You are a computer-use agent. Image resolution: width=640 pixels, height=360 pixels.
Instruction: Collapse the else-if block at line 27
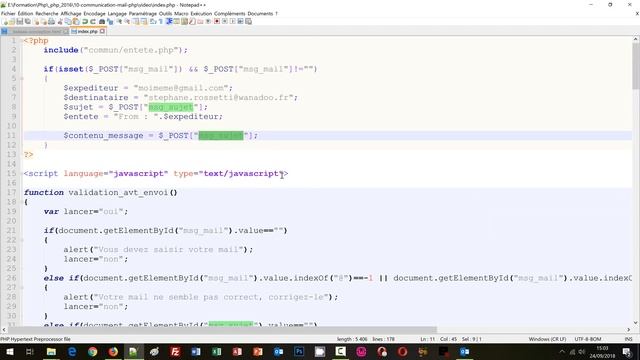22,287
